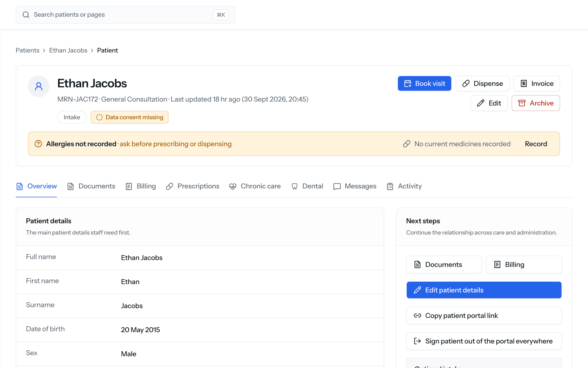Open the Overview tab
The height and width of the screenshot is (368, 588).
pyautogui.click(x=36, y=186)
